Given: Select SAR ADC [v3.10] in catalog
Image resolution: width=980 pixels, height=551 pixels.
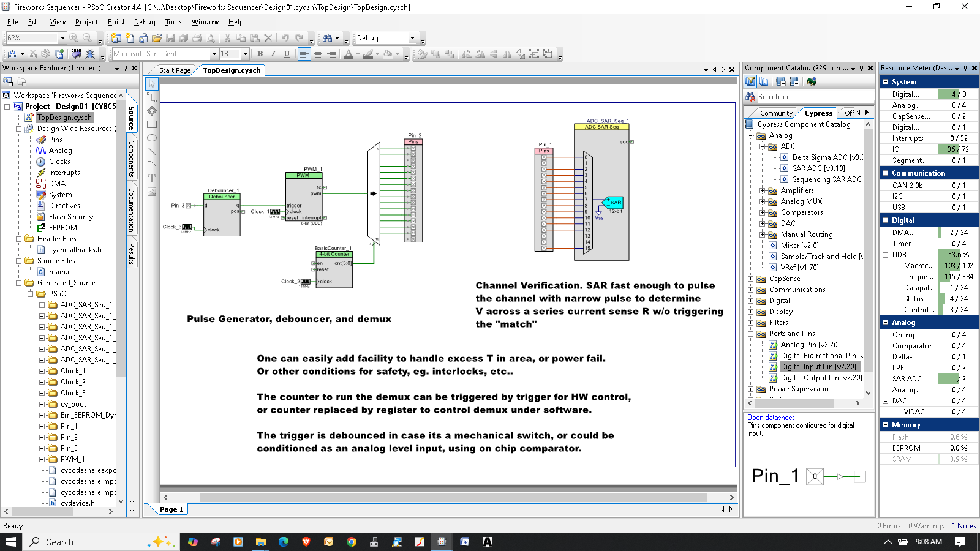Looking at the screenshot, I should point(818,168).
